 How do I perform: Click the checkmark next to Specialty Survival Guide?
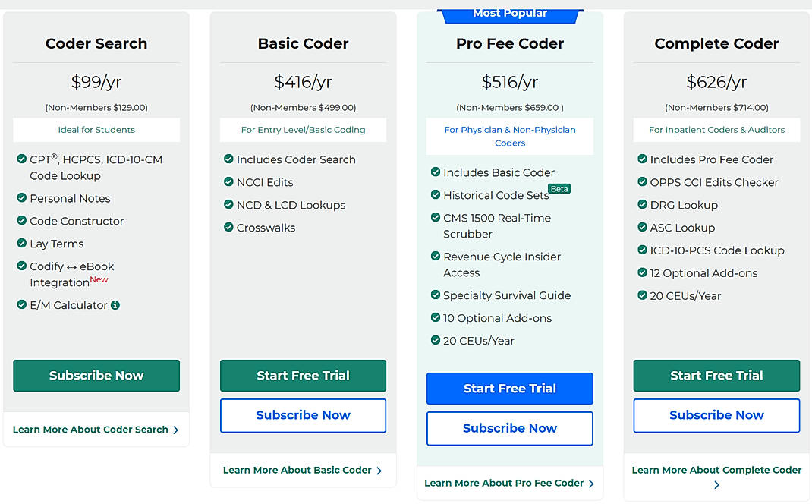(435, 295)
